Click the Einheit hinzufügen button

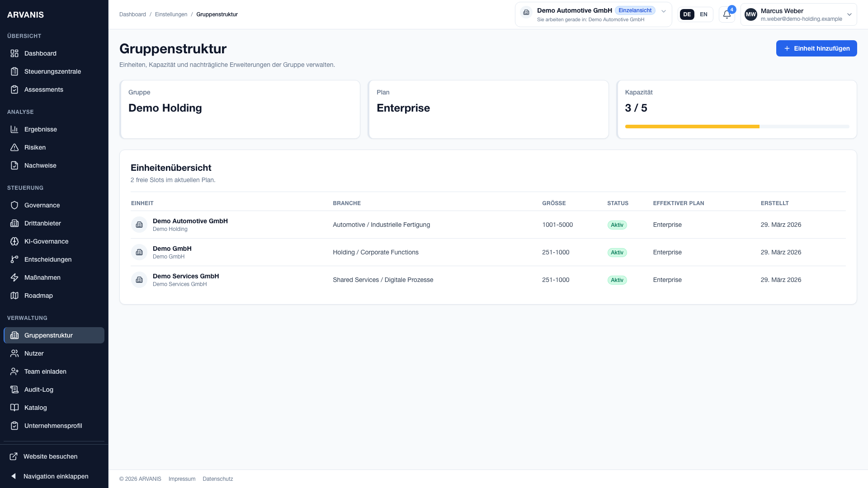click(x=816, y=48)
